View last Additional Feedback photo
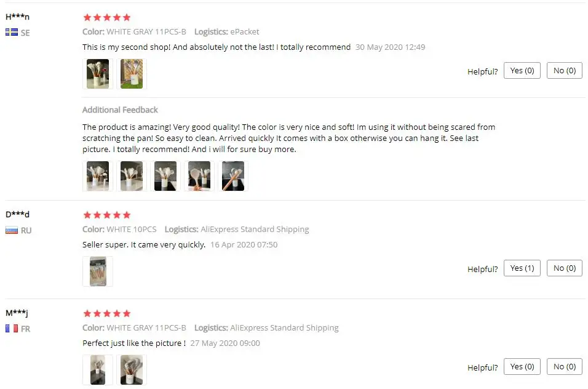Image resolution: width=588 pixels, height=389 pixels. pos(233,176)
